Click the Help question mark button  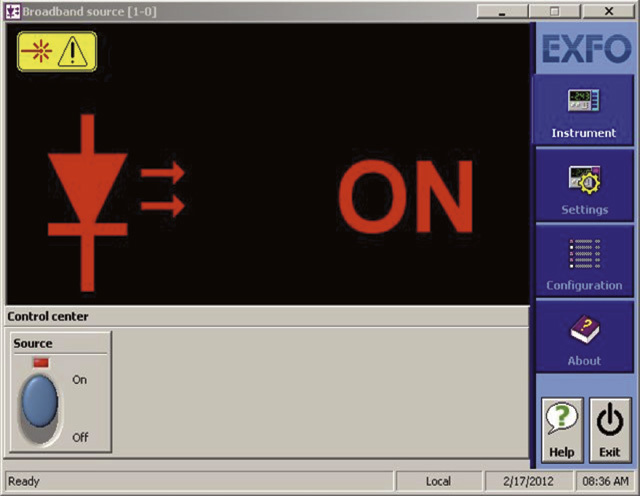(x=561, y=429)
